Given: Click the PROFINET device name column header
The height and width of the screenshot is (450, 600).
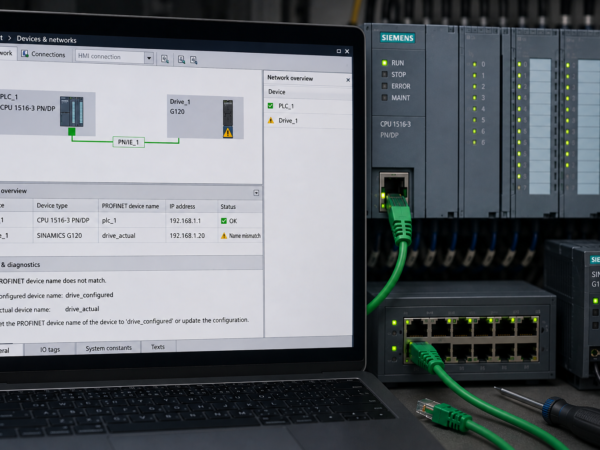Looking at the screenshot, I should click(x=130, y=206).
